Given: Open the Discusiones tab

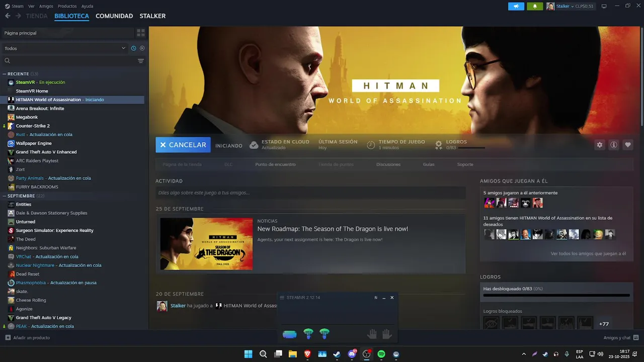Looking at the screenshot, I should point(388,164).
